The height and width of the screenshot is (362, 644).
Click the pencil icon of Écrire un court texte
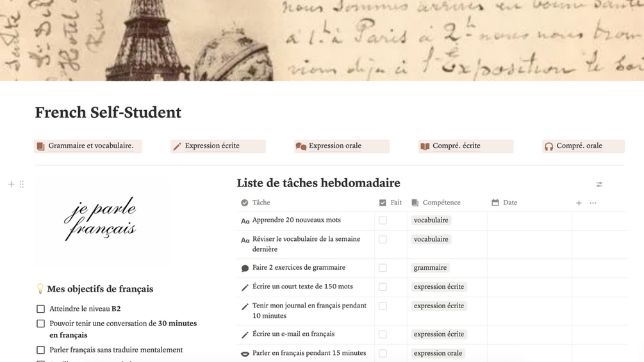[x=245, y=287]
